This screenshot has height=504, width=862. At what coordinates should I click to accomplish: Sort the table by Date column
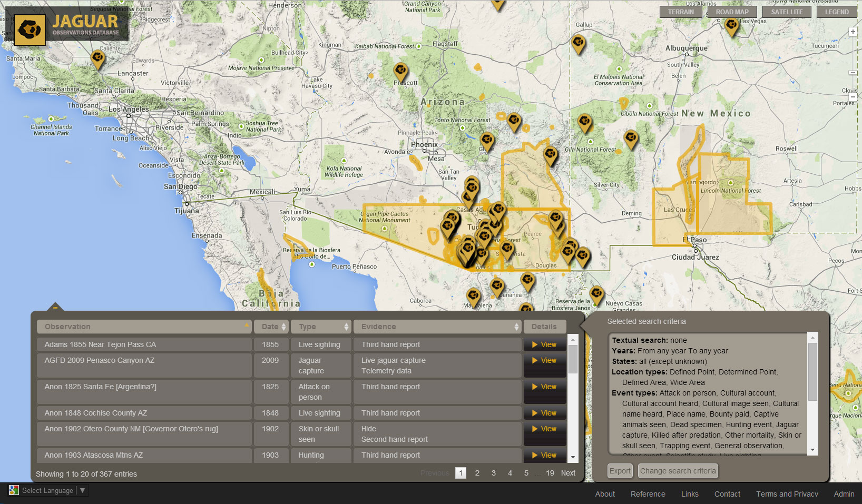[271, 327]
